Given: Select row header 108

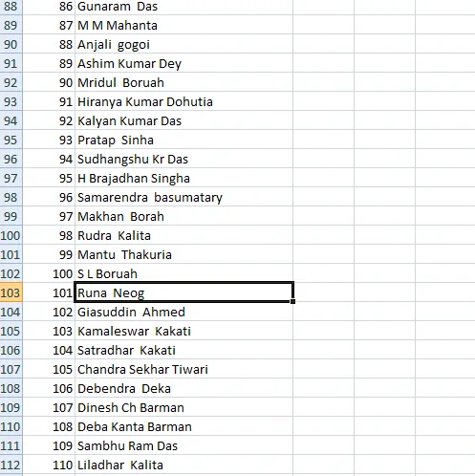Looking at the screenshot, I should click(x=11, y=388).
